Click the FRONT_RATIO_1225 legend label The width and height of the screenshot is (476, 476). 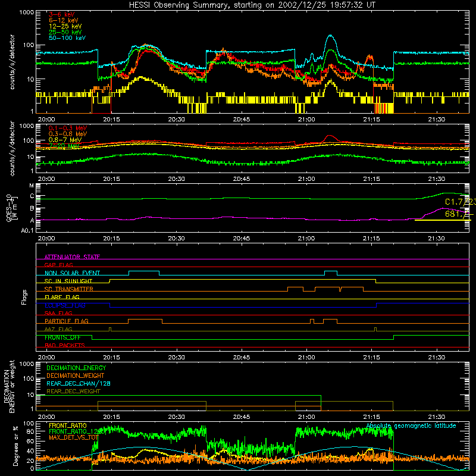coord(77,431)
